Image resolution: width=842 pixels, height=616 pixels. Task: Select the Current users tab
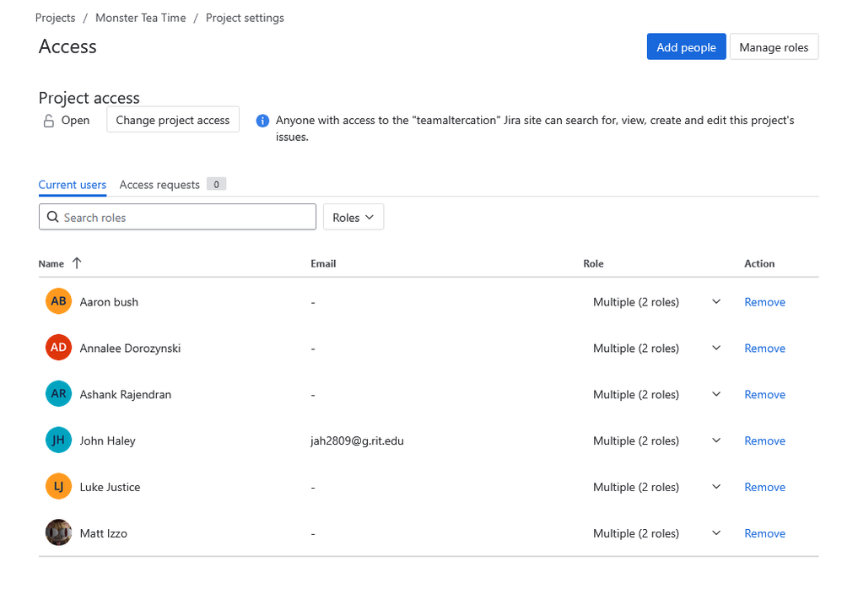coord(73,185)
